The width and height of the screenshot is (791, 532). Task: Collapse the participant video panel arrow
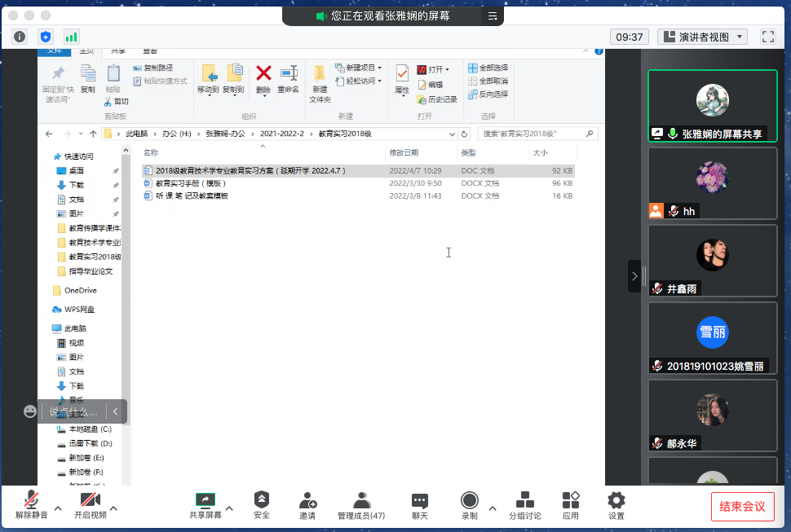tap(635, 276)
